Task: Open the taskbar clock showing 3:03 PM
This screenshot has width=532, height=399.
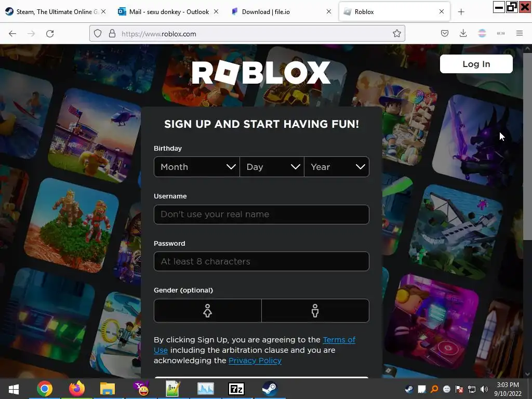Action: coord(508,389)
